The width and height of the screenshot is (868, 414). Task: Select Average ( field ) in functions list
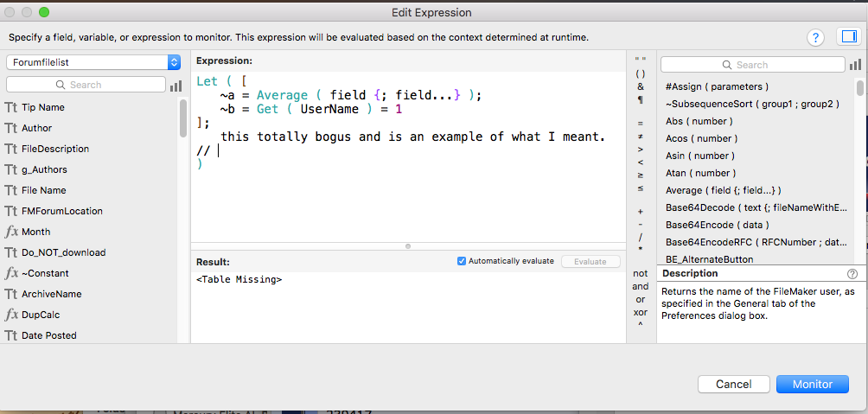pos(723,190)
